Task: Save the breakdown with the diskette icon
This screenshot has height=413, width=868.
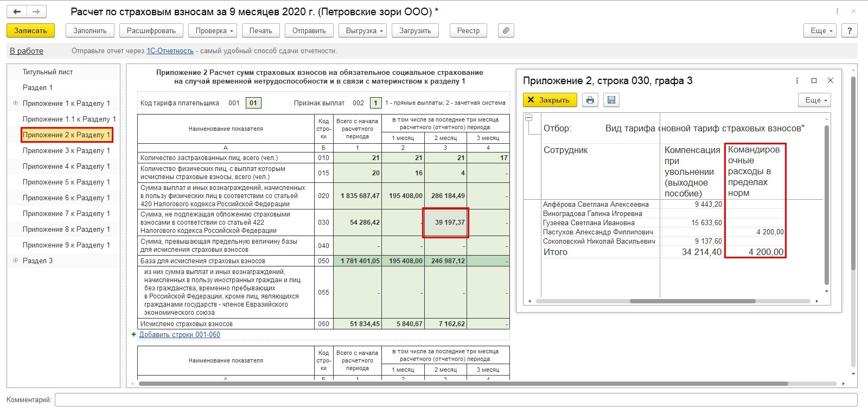Action: point(611,100)
